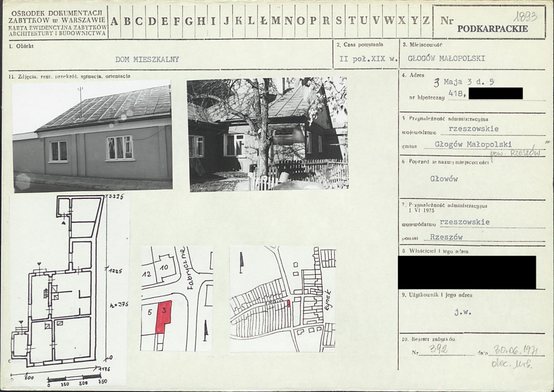Select letter A in the alphabet index
The width and height of the screenshot is (554, 392).
point(114,21)
